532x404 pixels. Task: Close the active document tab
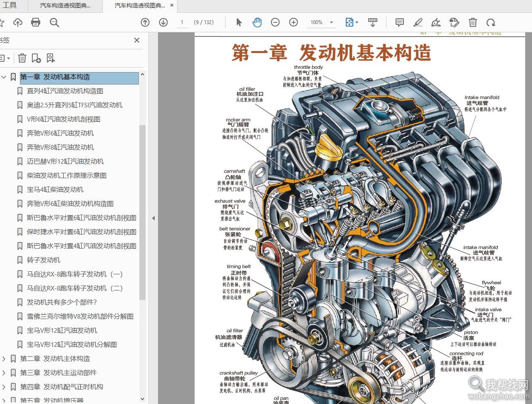[172, 5]
